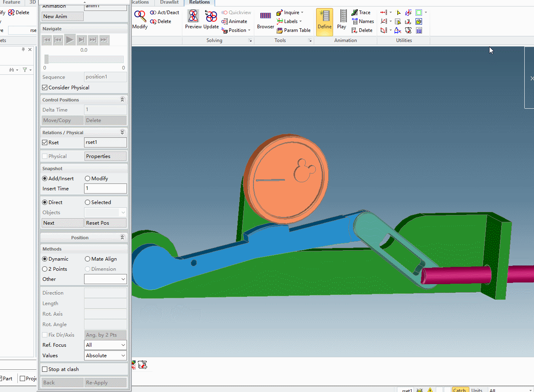Select the Modify snapshot radio button
Image resolution: width=534 pixels, height=392 pixels.
tap(87, 178)
